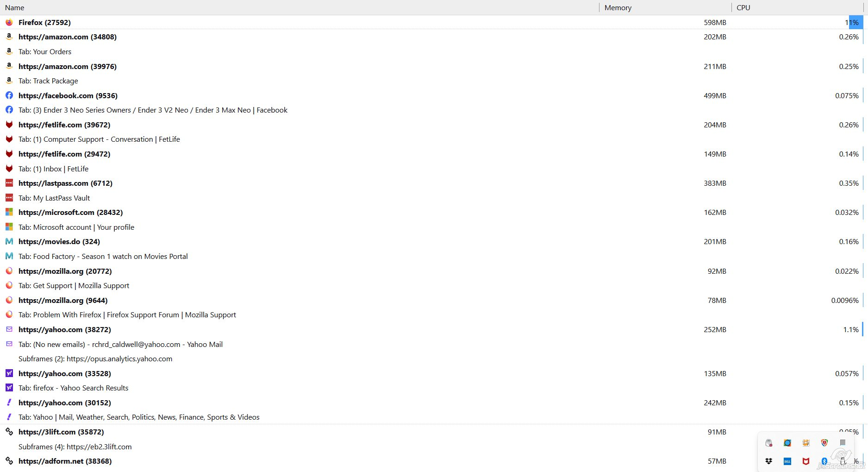Click the 598MB memory value for Firefox

click(x=715, y=22)
